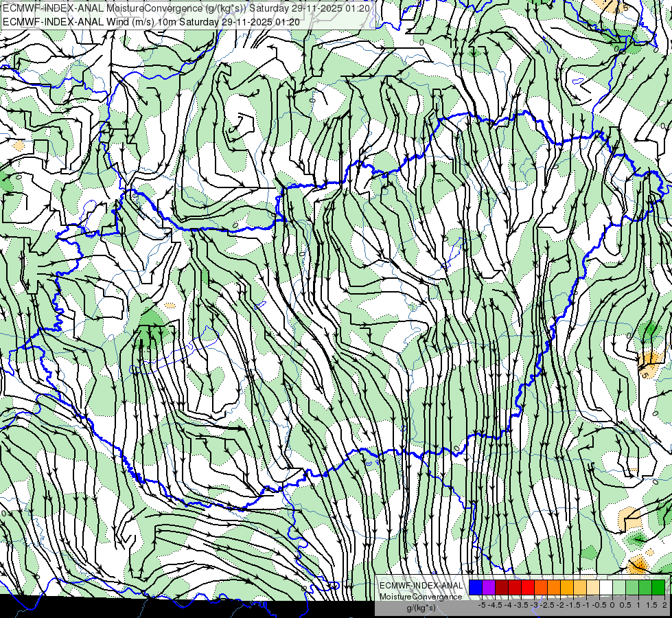The height and width of the screenshot is (618, 672).
Task: Click the orange swatch between -2.5 and -2
Action: (x=554, y=587)
